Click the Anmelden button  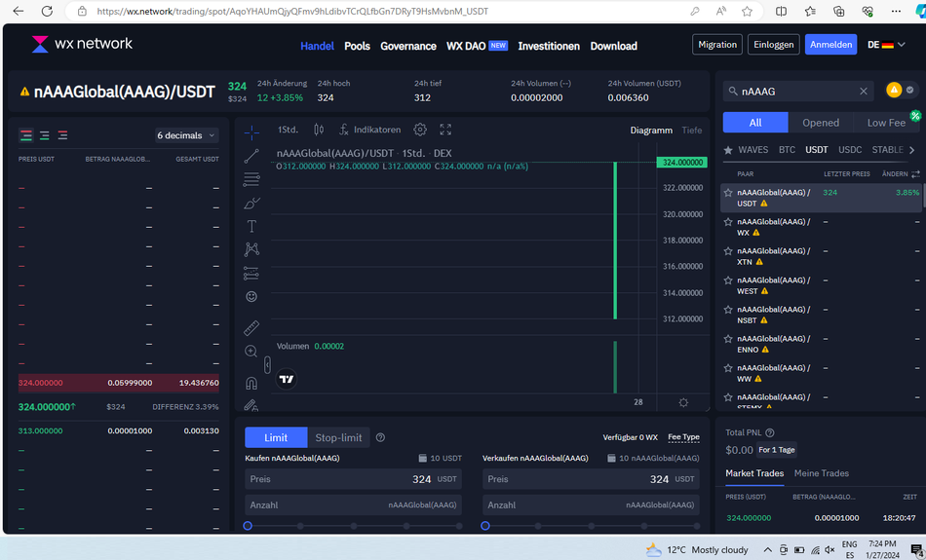point(830,45)
